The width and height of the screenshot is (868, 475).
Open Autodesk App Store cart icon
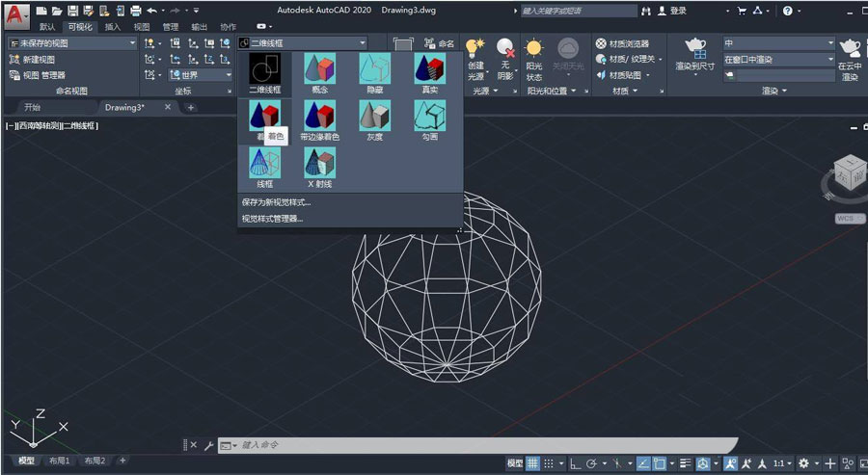(742, 11)
